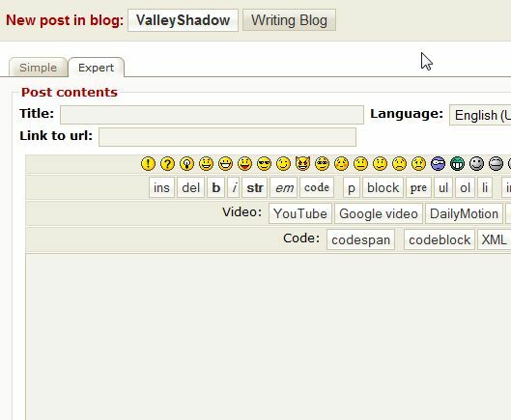Insert the blue pirate smiley
Image resolution: width=511 pixels, height=420 pixels.
tap(438, 163)
